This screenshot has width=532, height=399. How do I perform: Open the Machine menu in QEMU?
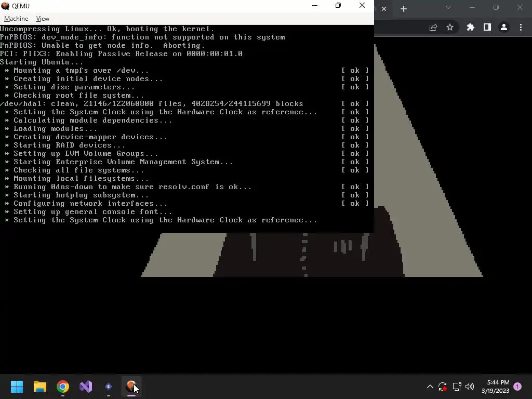click(16, 19)
